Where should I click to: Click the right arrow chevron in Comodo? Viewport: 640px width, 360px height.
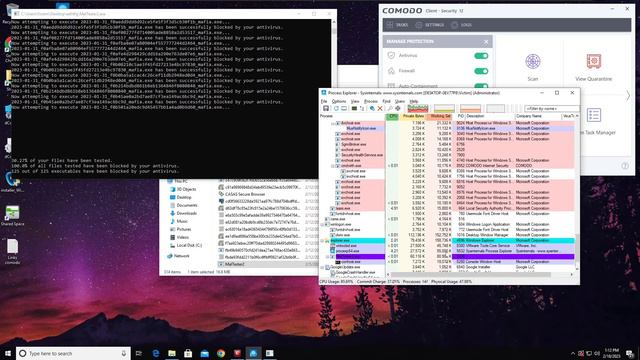pyautogui.click(x=628, y=95)
